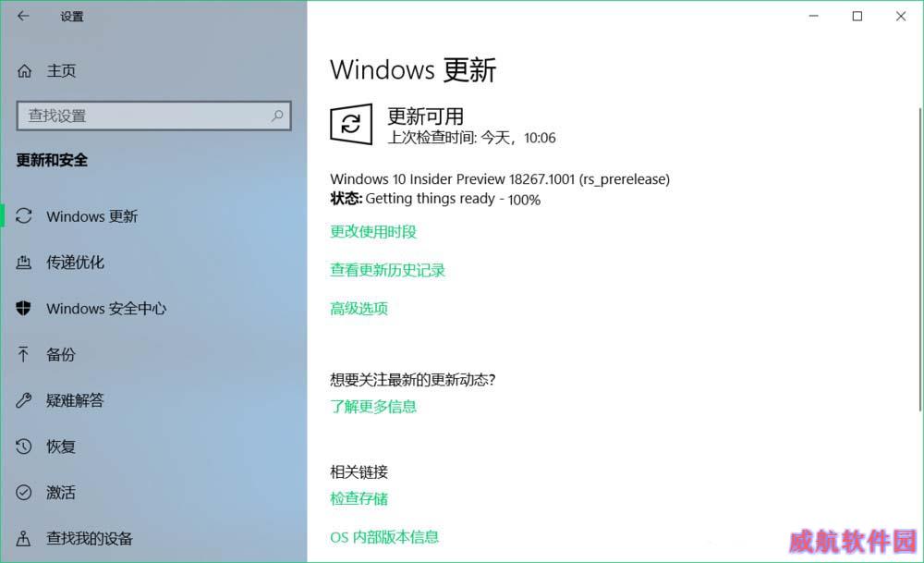Click into the 查找设置 search field
Image resolution: width=924 pixels, height=563 pixels.
153,116
